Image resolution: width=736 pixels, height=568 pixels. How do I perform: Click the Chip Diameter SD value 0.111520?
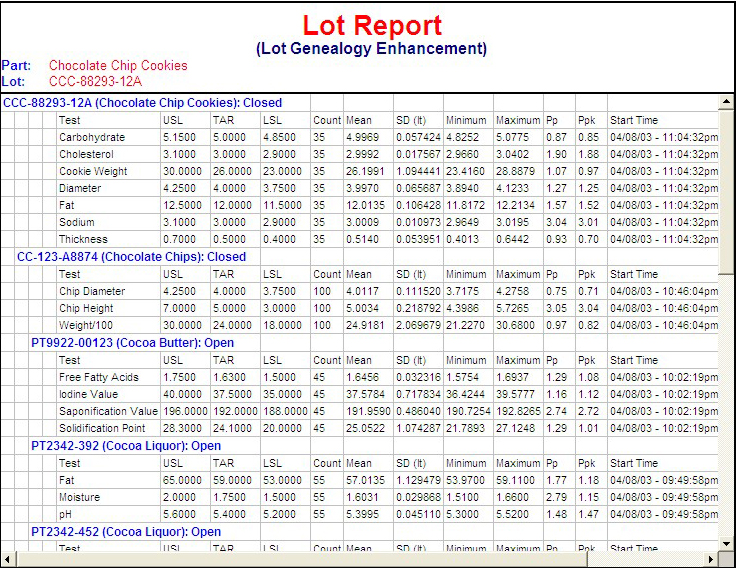[x=418, y=291]
